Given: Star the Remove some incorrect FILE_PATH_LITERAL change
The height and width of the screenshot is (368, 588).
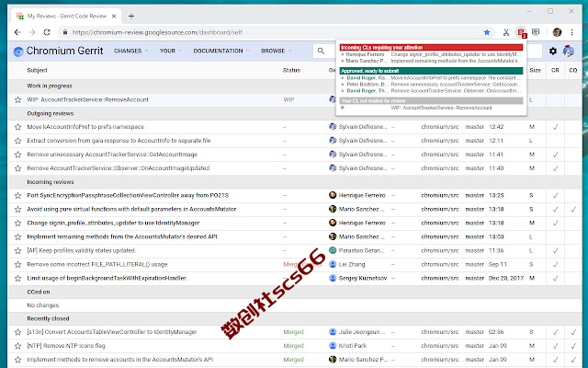Looking at the screenshot, I should click(17, 264).
